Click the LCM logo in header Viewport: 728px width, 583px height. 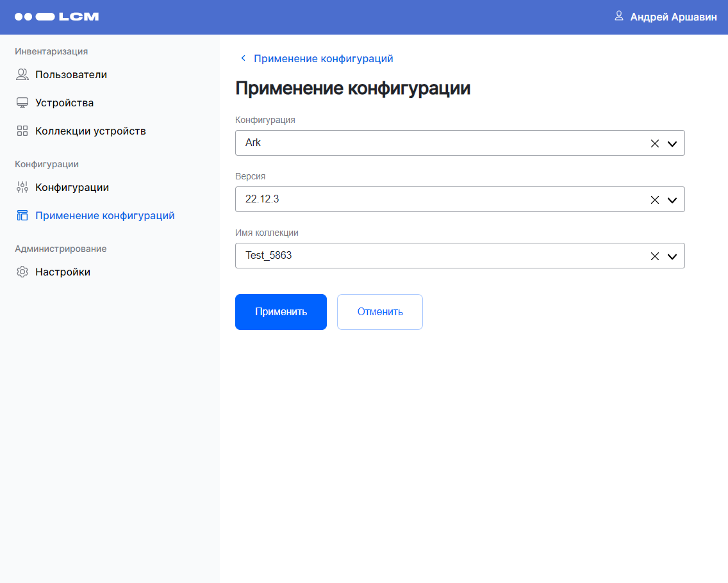click(56, 17)
